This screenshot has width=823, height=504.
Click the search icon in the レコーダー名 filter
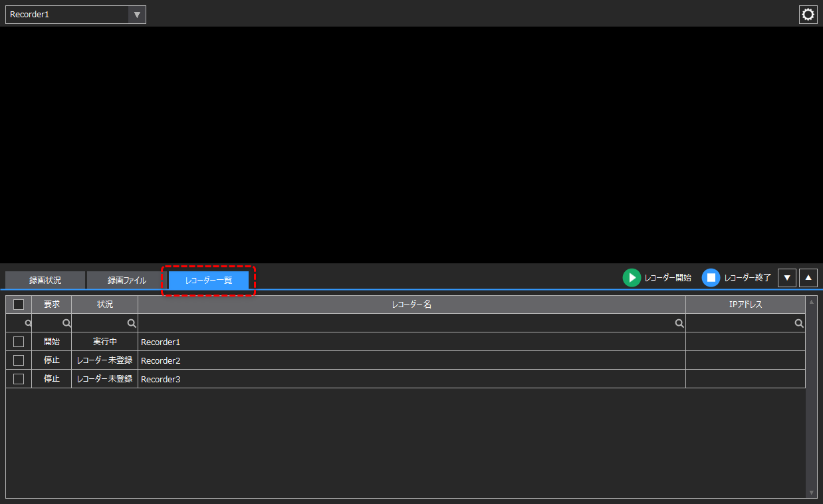(x=679, y=322)
